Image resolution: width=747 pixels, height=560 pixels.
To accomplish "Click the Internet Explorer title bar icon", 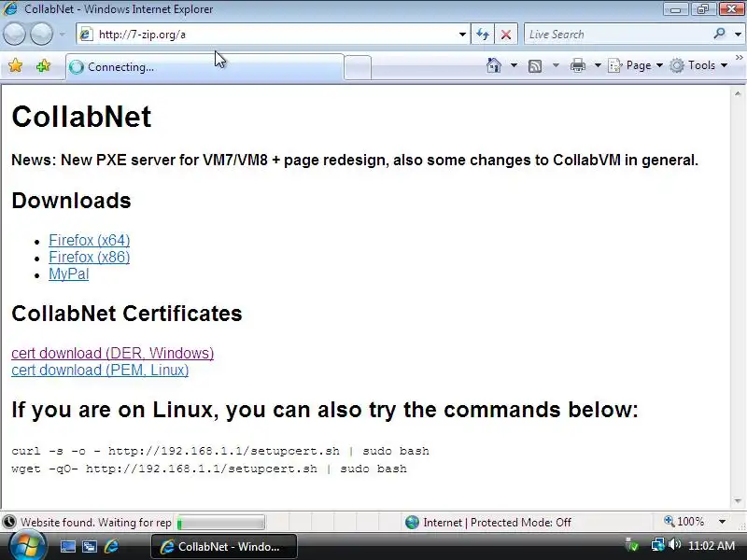I will tap(10, 8).
